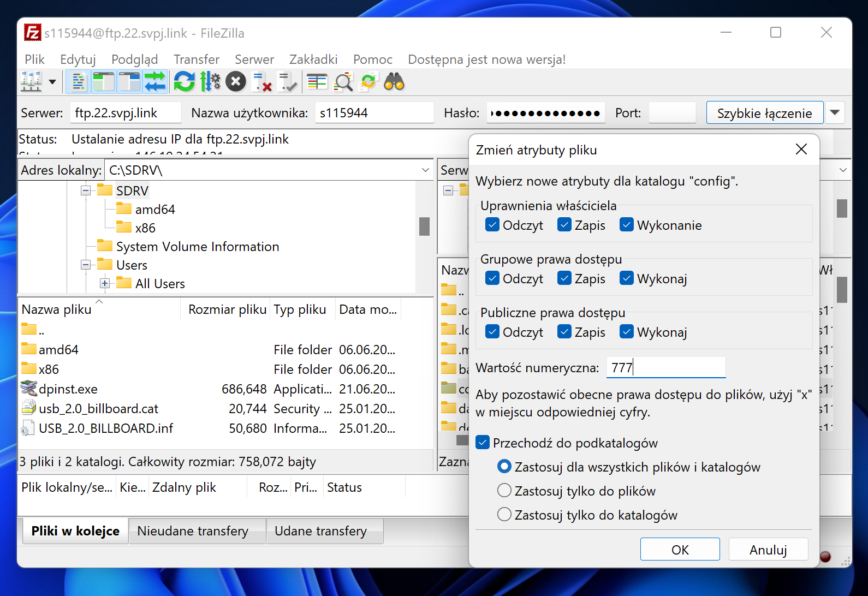Click the green refresh file lists icon
Screen dimensions: 868x596
[x=184, y=82]
